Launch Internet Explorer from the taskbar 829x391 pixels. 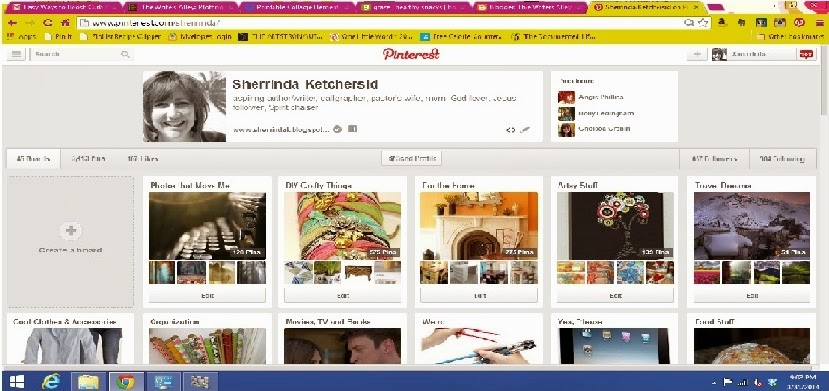point(51,381)
